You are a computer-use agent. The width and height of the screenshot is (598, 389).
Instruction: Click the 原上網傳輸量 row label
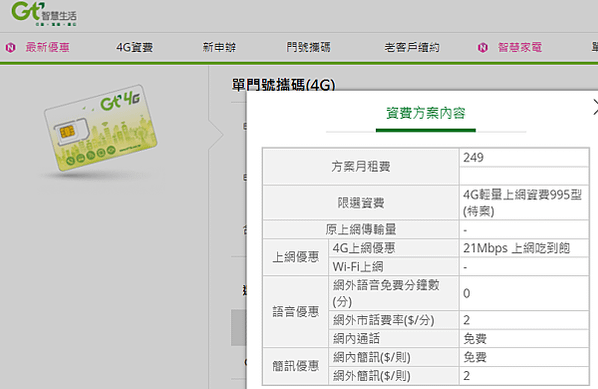point(361,230)
